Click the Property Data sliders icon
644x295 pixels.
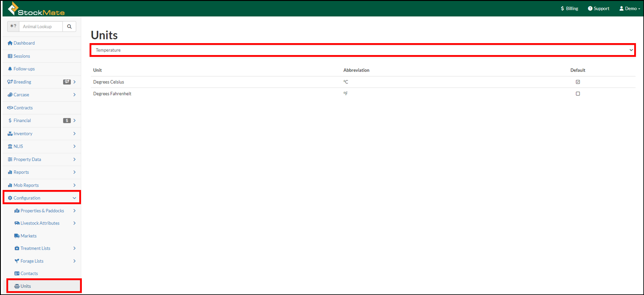point(10,159)
